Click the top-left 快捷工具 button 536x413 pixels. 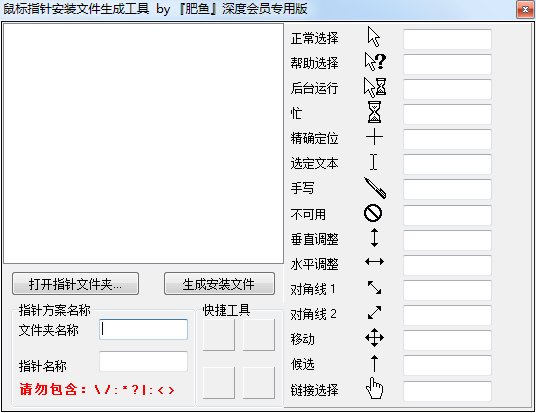(x=219, y=335)
